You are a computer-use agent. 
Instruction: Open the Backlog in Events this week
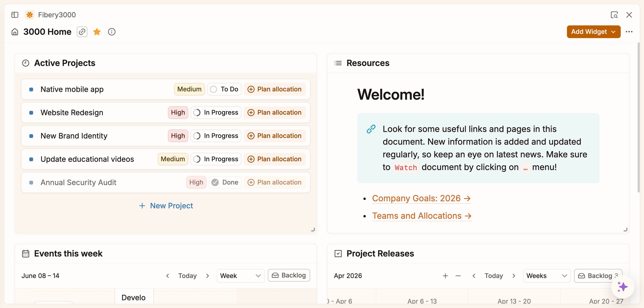coord(289,275)
